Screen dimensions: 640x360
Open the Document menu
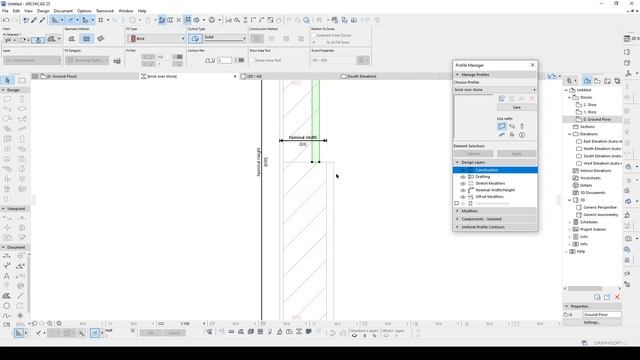63,11
